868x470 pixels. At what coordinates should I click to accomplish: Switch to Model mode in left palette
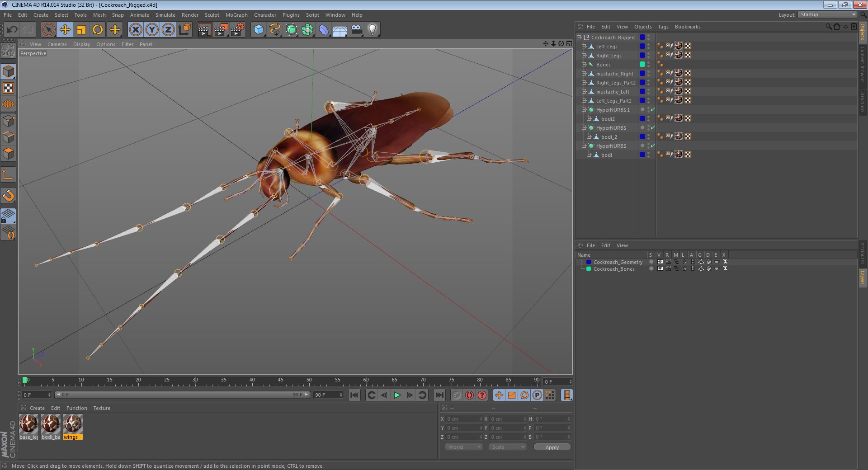pos(9,71)
